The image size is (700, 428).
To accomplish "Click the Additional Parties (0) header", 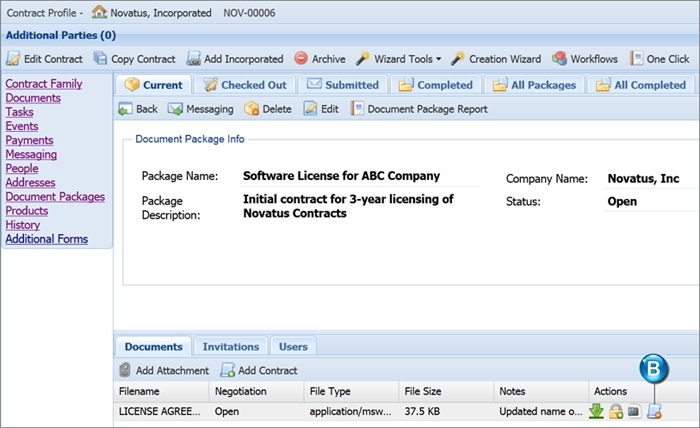I will point(61,35).
